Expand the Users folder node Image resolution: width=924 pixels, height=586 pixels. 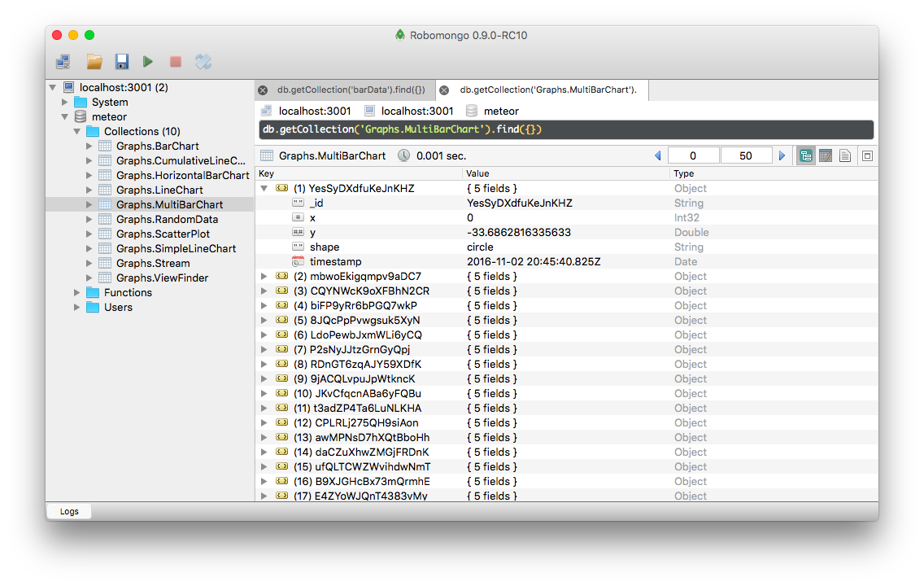coord(76,307)
